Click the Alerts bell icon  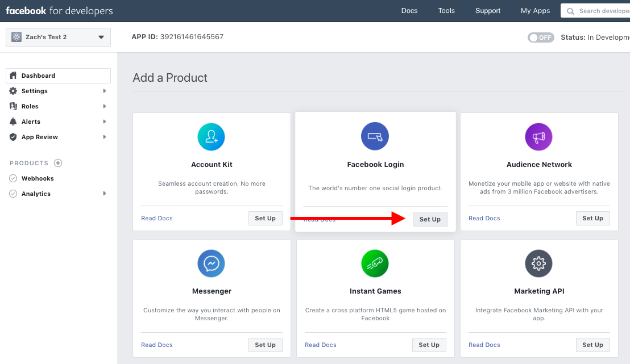13,121
